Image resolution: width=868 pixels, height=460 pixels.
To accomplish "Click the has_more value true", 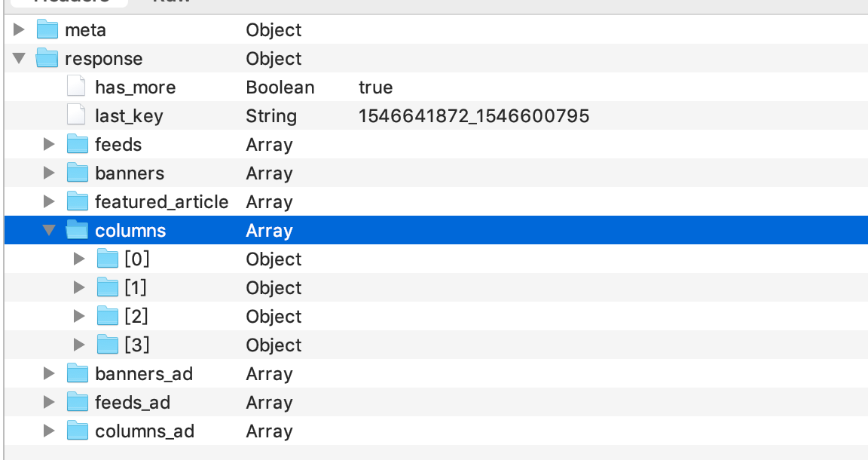I will [375, 87].
